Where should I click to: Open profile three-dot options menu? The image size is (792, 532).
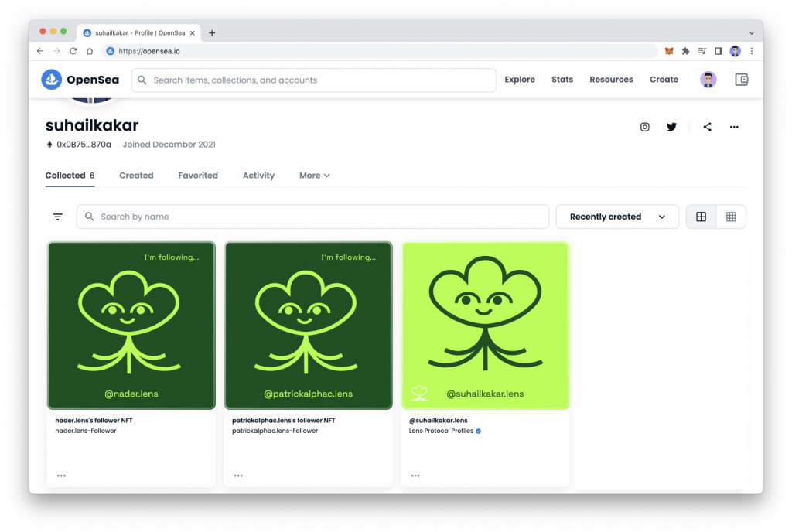coord(734,127)
